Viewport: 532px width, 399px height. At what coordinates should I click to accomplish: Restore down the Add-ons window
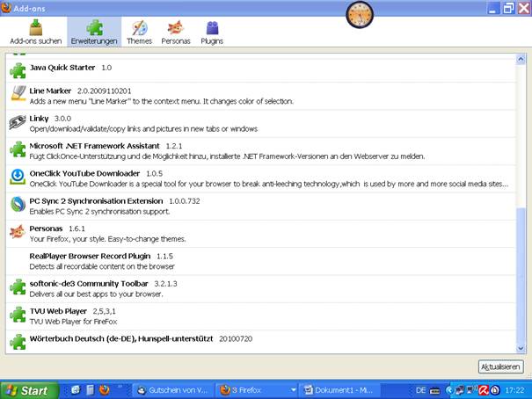pyautogui.click(x=508, y=8)
